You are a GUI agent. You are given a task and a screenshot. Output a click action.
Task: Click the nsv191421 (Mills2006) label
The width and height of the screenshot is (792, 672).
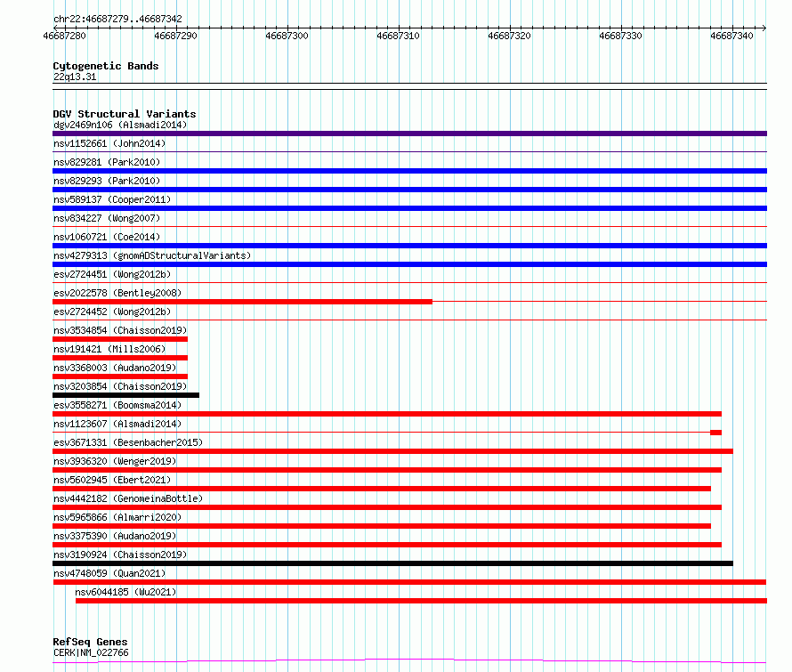click(x=109, y=349)
